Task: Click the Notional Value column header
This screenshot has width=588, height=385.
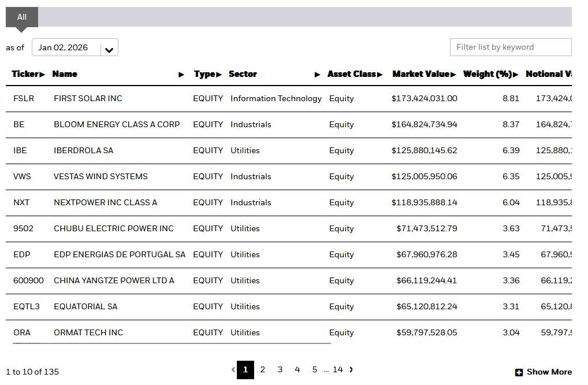Action: pos(548,74)
